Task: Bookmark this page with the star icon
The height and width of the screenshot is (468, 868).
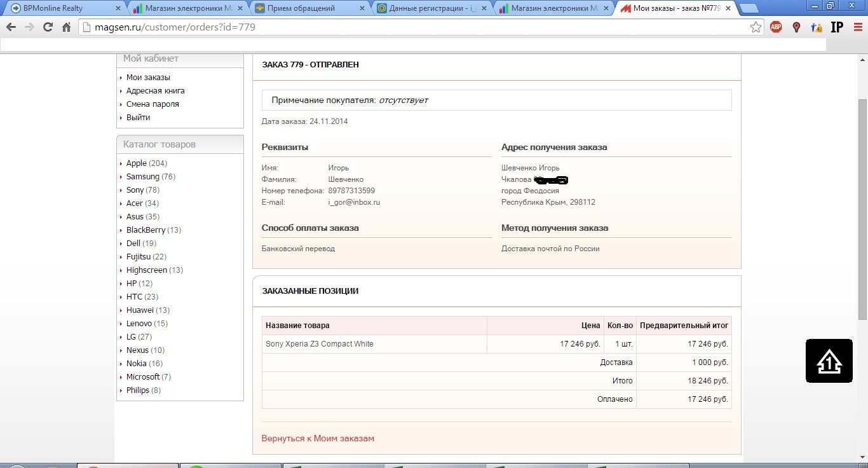Action: (756, 27)
